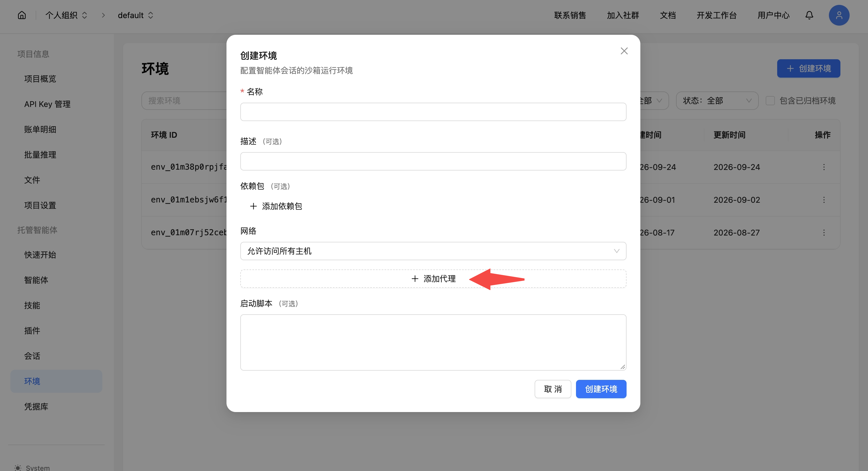Open 账单明细 in sidebar

click(x=40, y=129)
